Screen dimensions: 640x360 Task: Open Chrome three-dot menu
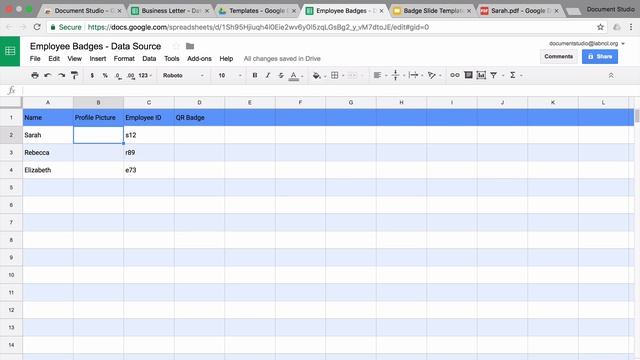click(631, 27)
